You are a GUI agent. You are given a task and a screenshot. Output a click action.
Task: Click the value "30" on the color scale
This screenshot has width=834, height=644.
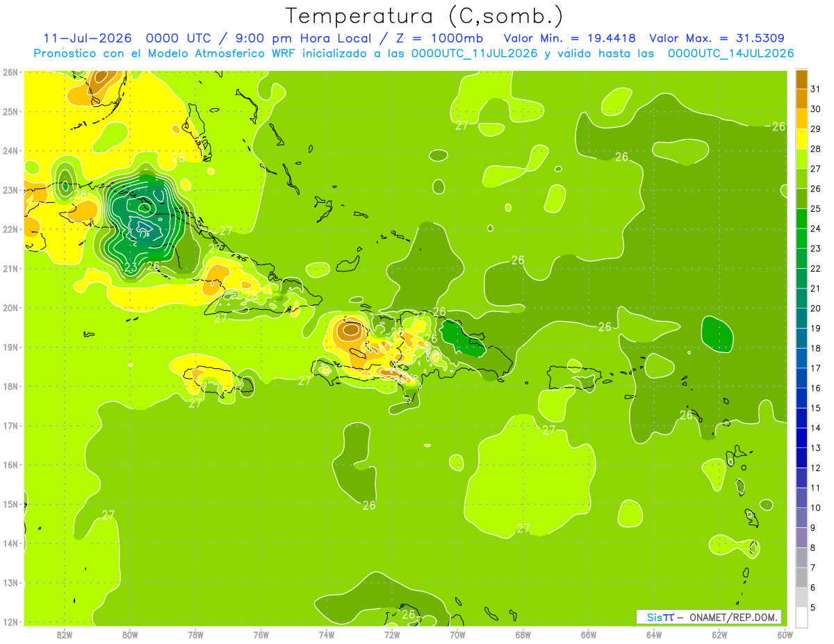815,109
